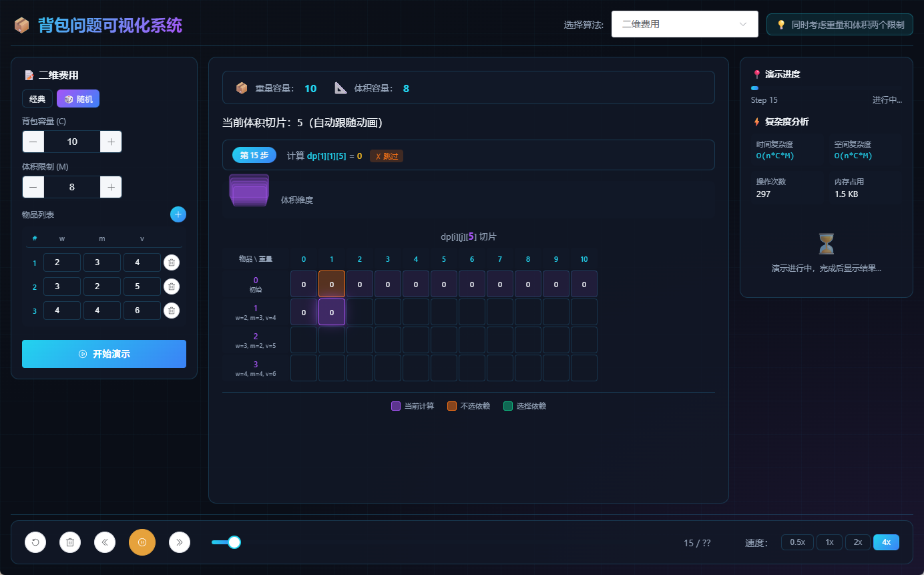Click the orange 不选依赖 legend swatch
The image size is (924, 575).
click(452, 406)
